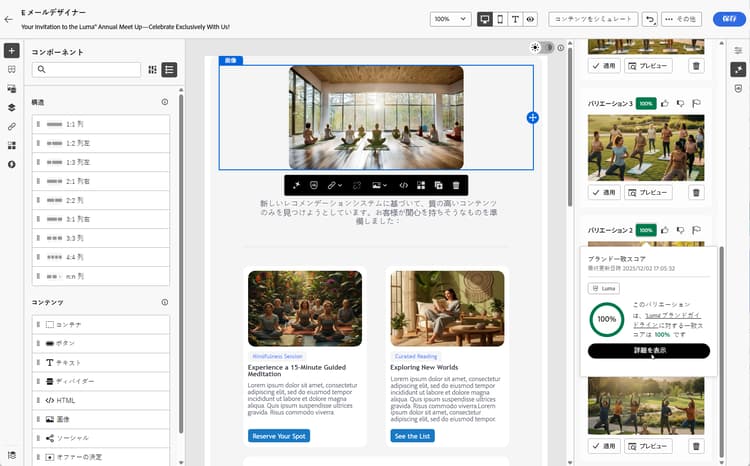The width and height of the screenshot is (750, 466).
Task: Give thumbs up to バリエーション 3
Action: (x=665, y=103)
